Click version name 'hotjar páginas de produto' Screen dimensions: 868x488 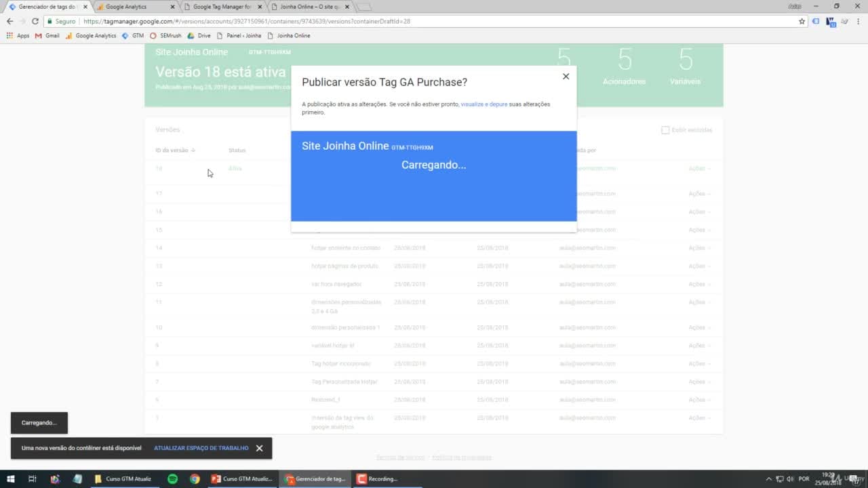tap(344, 266)
